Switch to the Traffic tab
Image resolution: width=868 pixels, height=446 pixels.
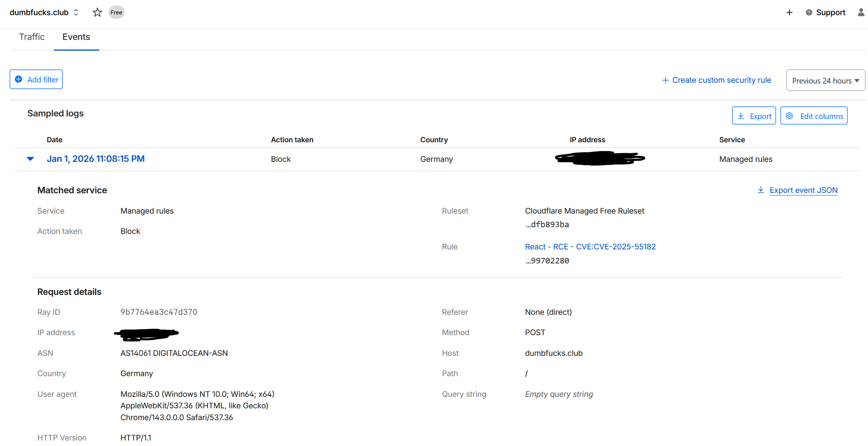(32, 37)
